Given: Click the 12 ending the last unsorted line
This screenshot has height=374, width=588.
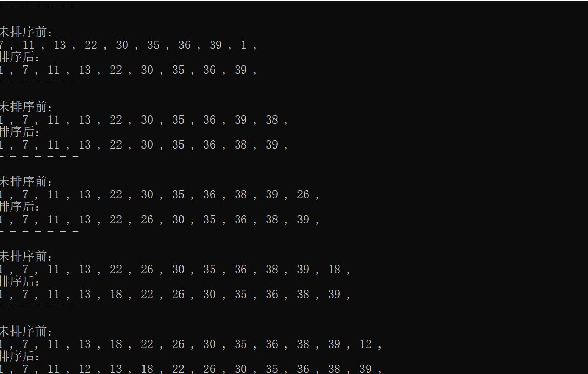Looking at the screenshot, I should 365,344.
